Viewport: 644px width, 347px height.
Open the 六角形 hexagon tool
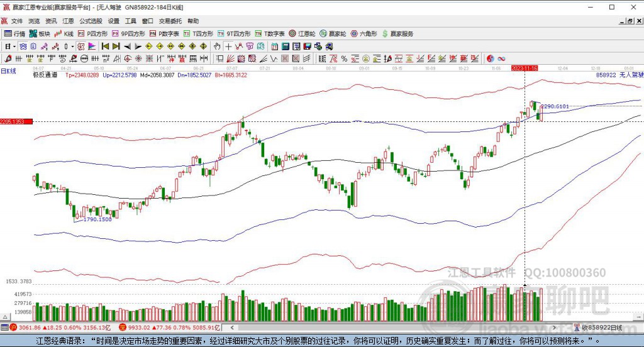pyautogui.click(x=364, y=34)
